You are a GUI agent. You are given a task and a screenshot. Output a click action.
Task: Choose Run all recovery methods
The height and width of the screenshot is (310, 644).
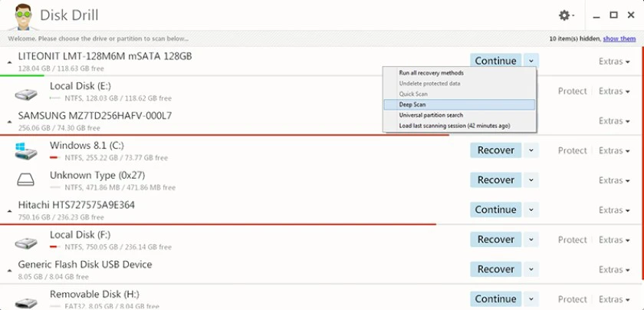pyautogui.click(x=459, y=73)
